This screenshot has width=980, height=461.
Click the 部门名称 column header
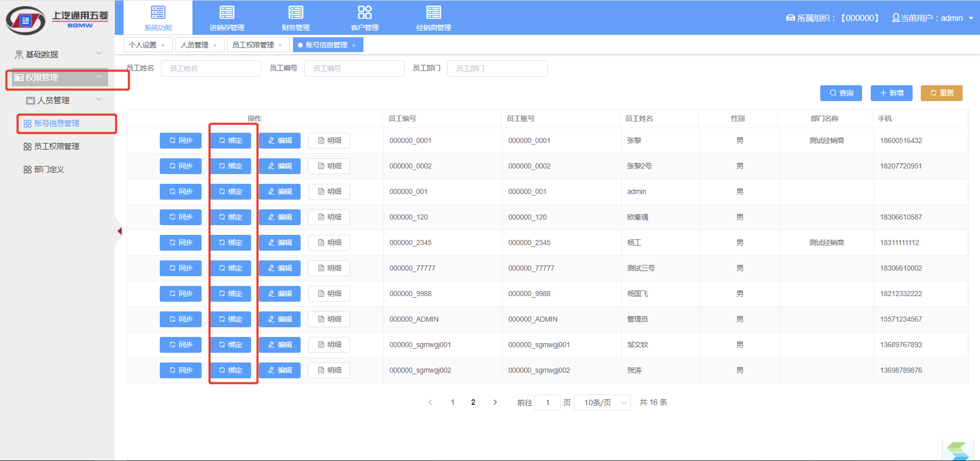[825, 118]
